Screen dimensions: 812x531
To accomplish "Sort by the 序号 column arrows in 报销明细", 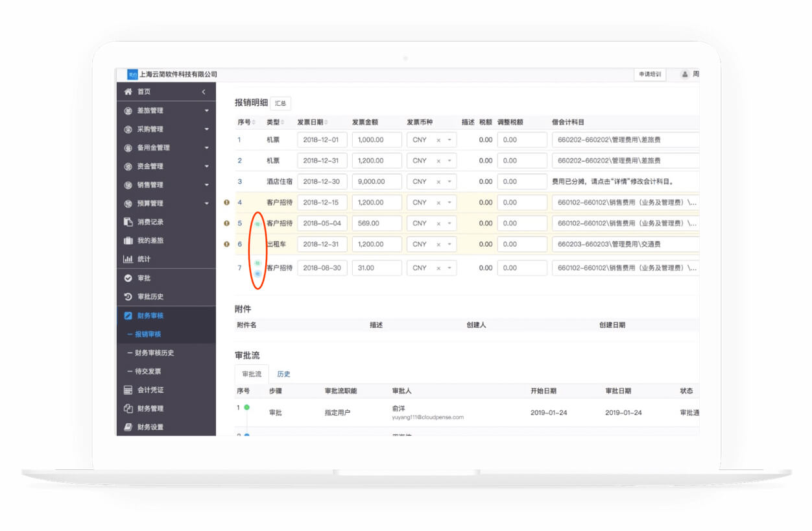I will click(254, 122).
